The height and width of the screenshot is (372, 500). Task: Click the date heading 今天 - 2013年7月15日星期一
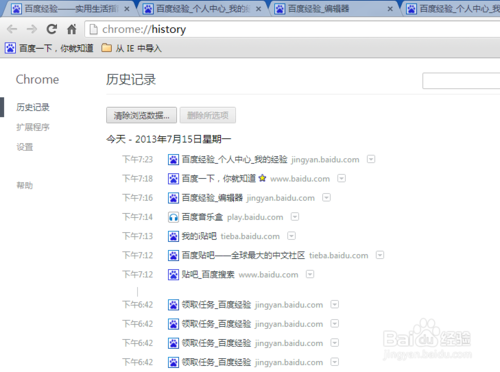coord(169,139)
